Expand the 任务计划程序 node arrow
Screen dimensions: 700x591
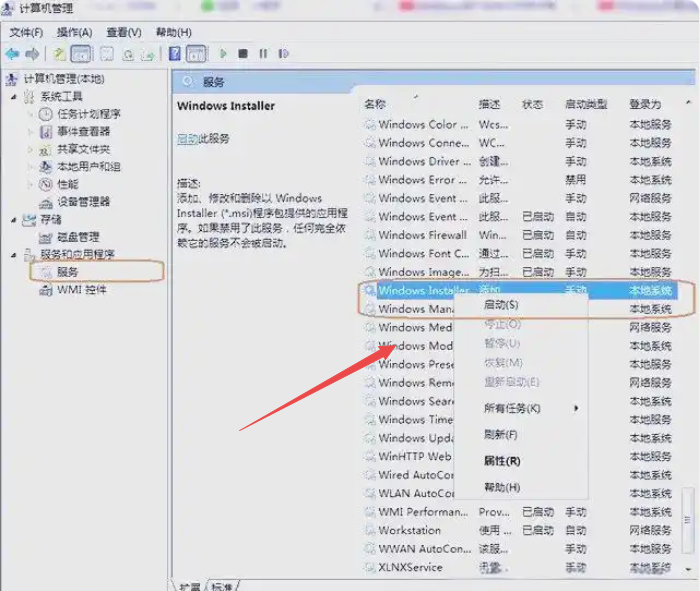[30, 114]
